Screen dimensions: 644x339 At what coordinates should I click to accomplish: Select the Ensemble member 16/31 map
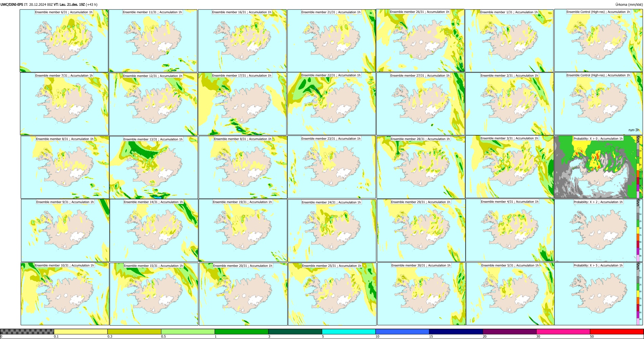pos(242,41)
